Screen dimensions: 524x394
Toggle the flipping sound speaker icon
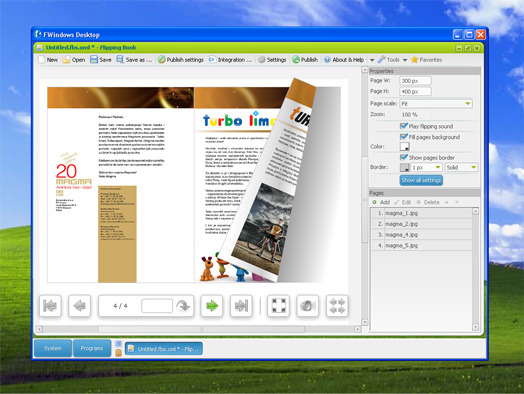pyautogui.click(x=308, y=305)
